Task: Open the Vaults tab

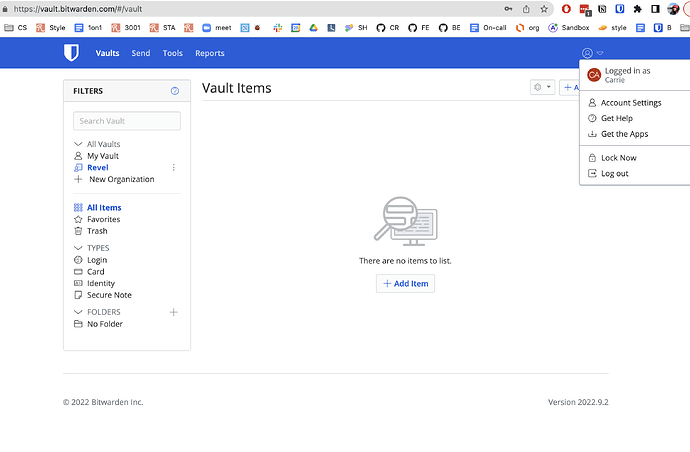Action: [107, 53]
